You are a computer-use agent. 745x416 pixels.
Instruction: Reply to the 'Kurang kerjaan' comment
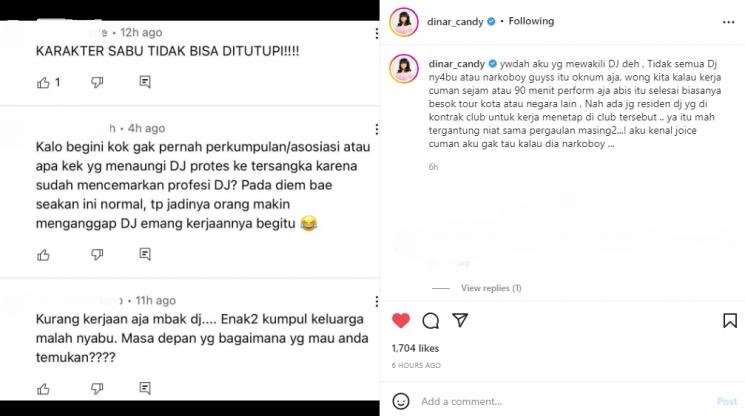pos(145,388)
